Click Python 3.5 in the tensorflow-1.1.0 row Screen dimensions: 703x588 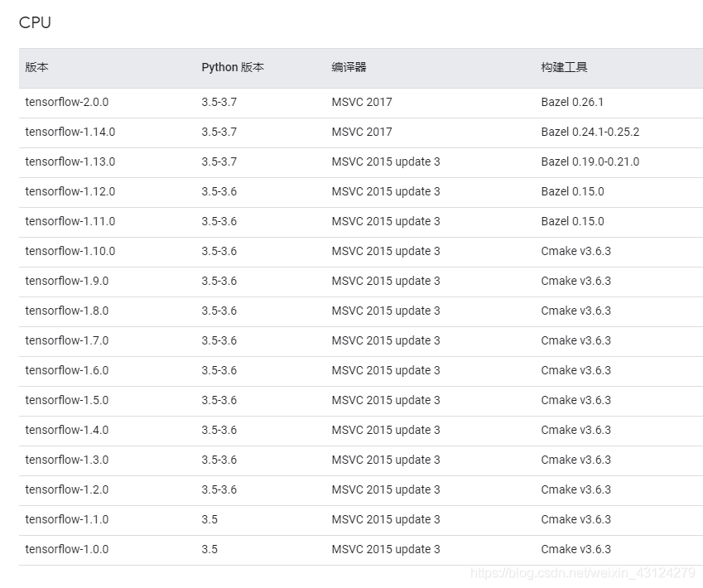tap(209, 519)
